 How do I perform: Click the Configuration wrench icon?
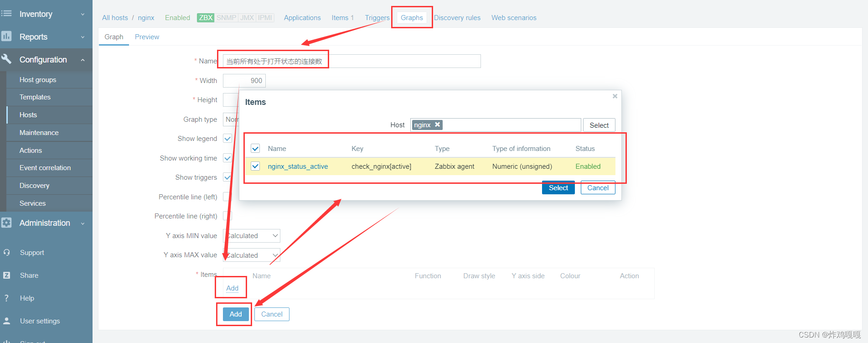[6, 59]
